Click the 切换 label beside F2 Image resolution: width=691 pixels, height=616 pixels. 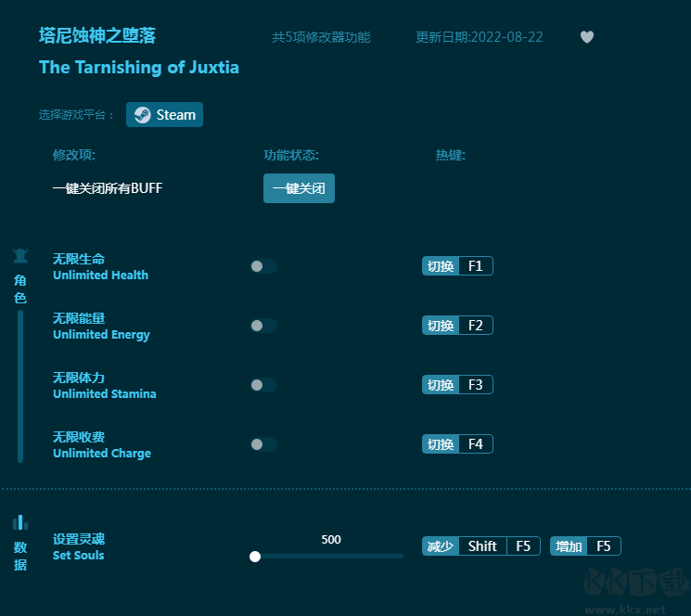click(441, 326)
